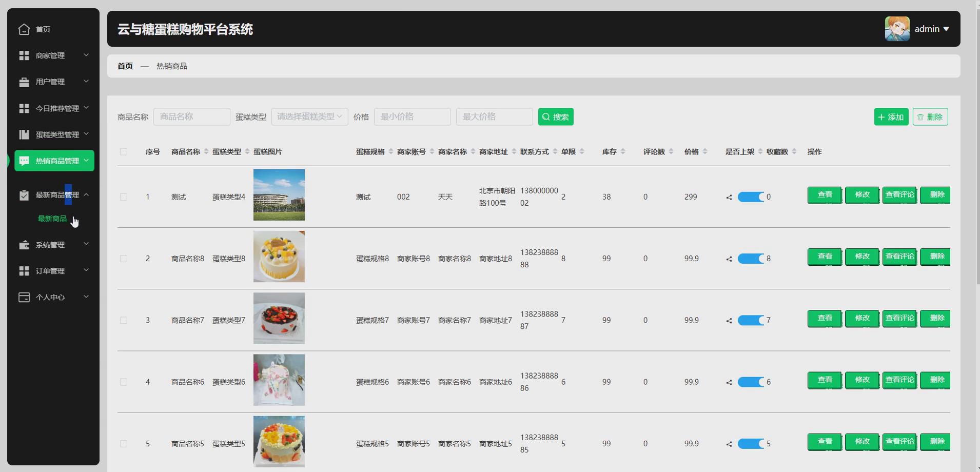980x472 pixels.
Task: Open the admin user dropdown arrow
Action: [x=946, y=29]
